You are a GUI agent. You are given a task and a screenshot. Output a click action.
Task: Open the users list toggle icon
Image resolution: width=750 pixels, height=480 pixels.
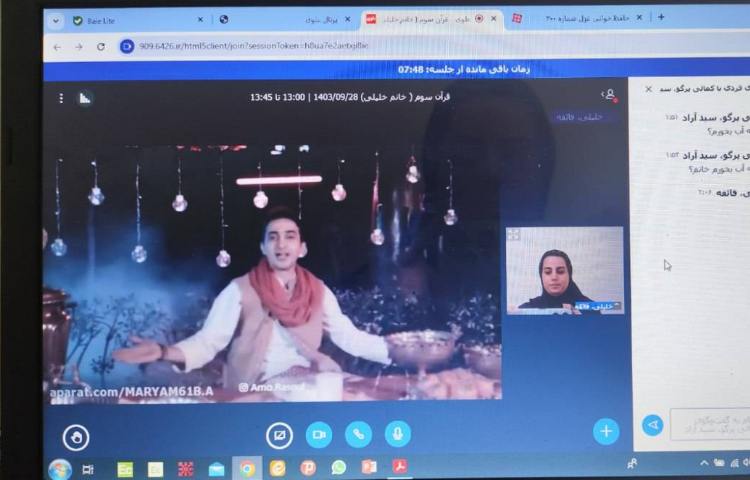click(608, 95)
